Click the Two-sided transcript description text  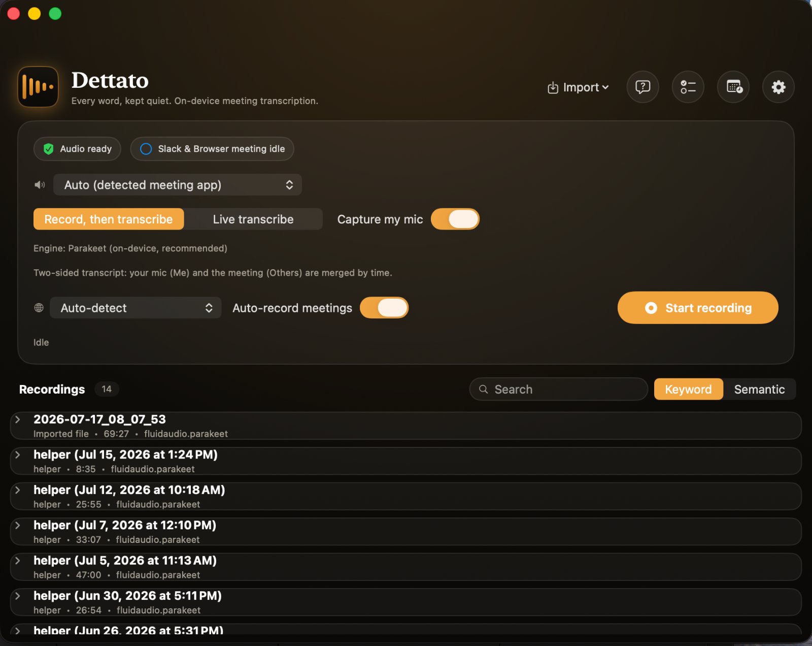pos(213,273)
